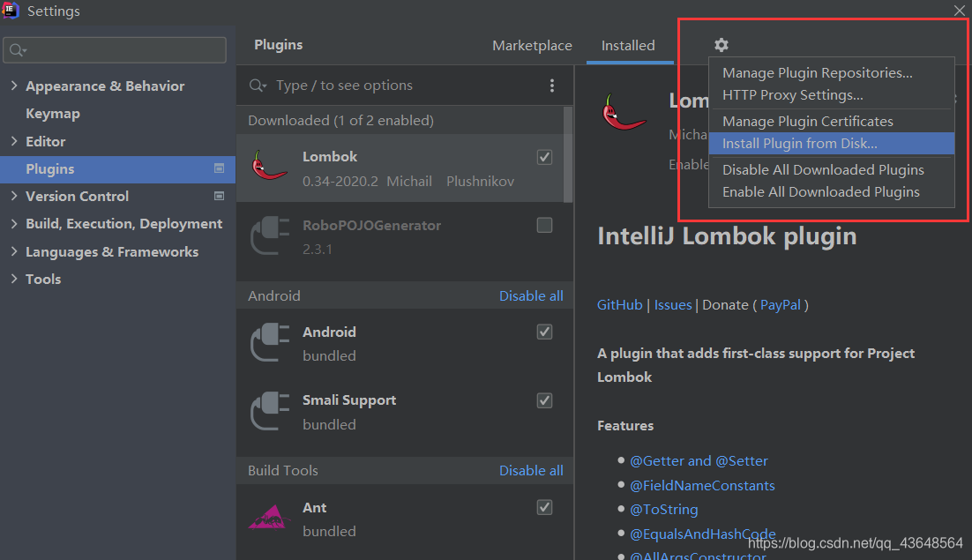Choose Manage Plugin Certificates menu item

pyautogui.click(x=831, y=122)
